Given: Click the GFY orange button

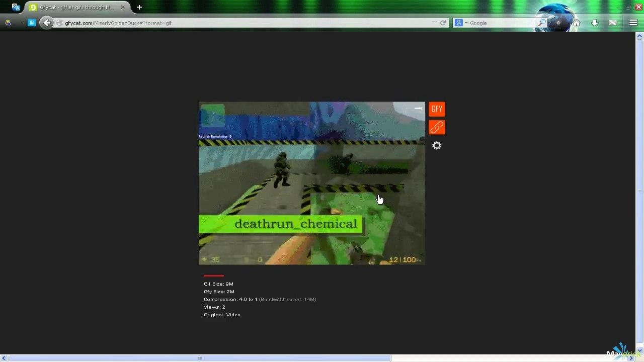Looking at the screenshot, I should coord(437,109).
